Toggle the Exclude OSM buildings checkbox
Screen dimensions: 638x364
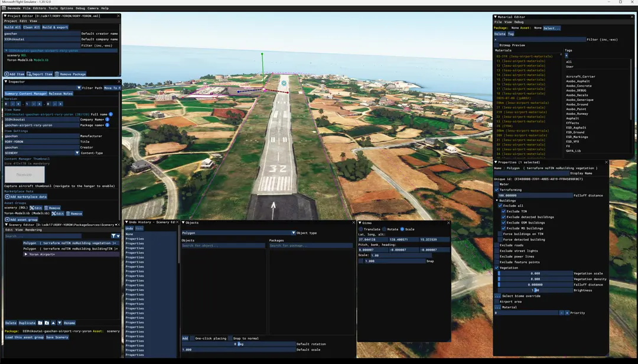pyautogui.click(x=503, y=222)
